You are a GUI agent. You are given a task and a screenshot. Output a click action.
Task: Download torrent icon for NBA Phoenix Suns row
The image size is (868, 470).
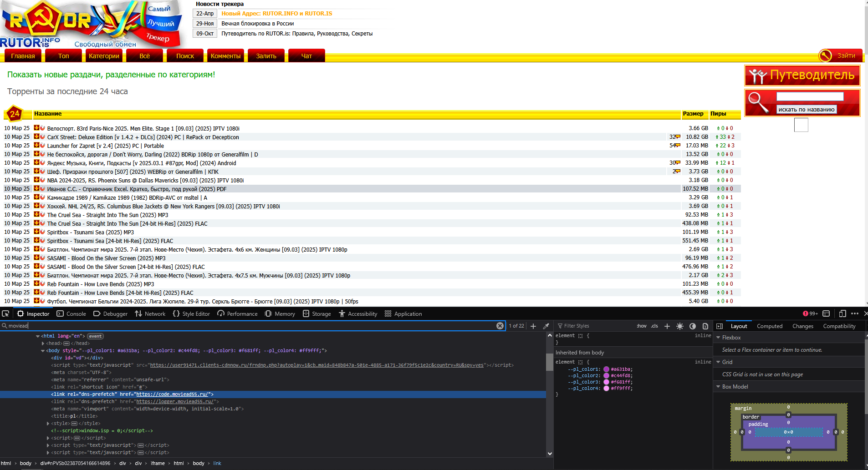point(36,180)
